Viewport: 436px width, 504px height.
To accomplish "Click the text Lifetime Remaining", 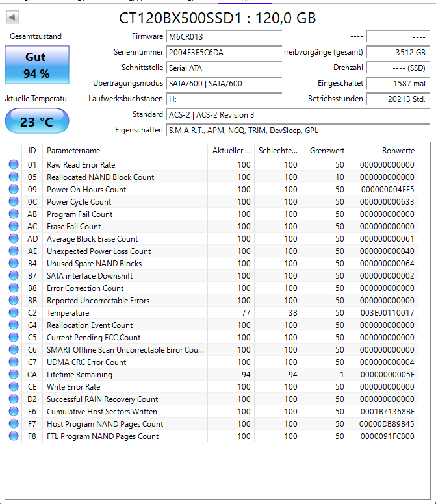I will pyautogui.click(x=79, y=375).
